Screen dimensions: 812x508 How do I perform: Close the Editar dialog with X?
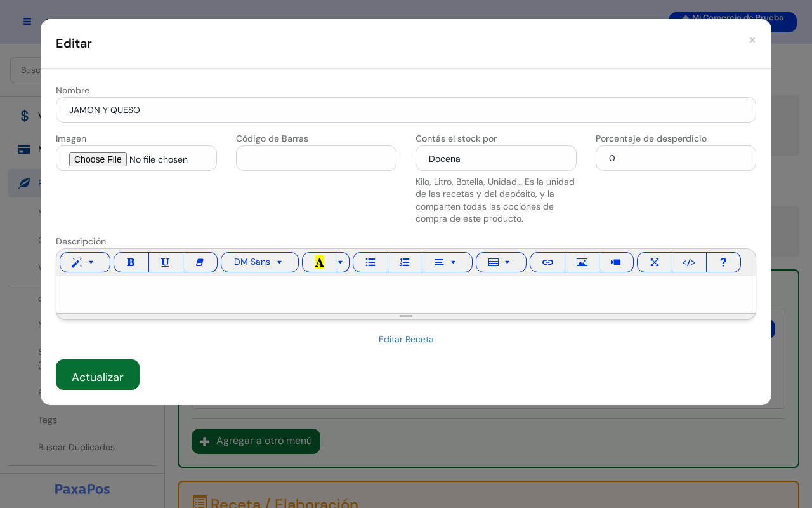[752, 40]
